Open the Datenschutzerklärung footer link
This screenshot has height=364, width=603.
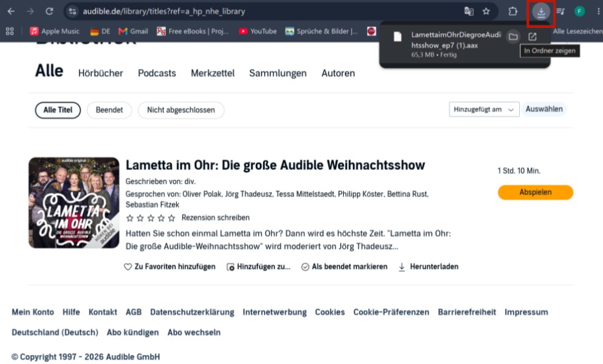click(x=192, y=312)
